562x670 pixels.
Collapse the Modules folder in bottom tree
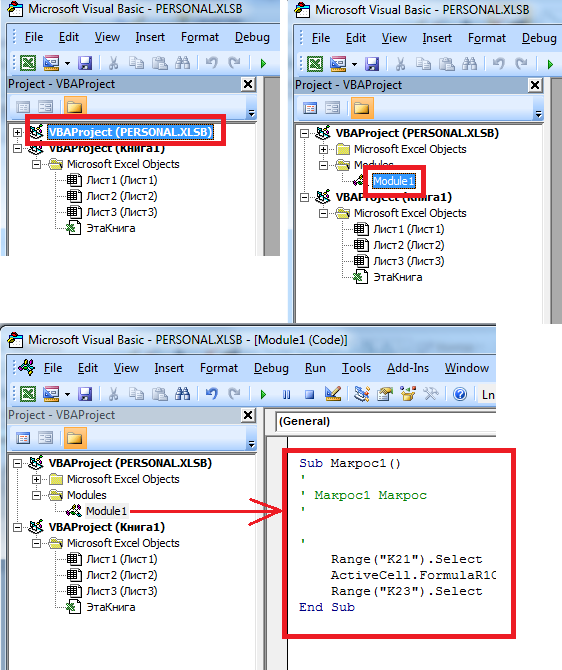point(36,495)
